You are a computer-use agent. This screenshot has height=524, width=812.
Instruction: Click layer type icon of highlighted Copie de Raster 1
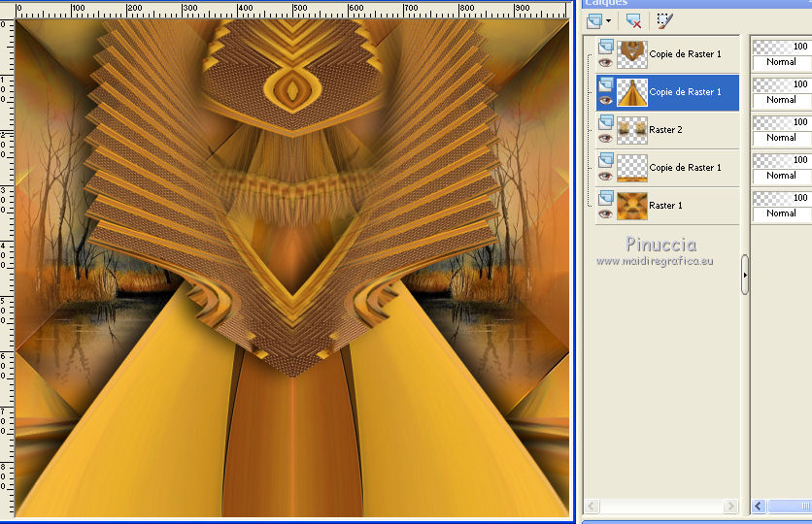pos(606,84)
